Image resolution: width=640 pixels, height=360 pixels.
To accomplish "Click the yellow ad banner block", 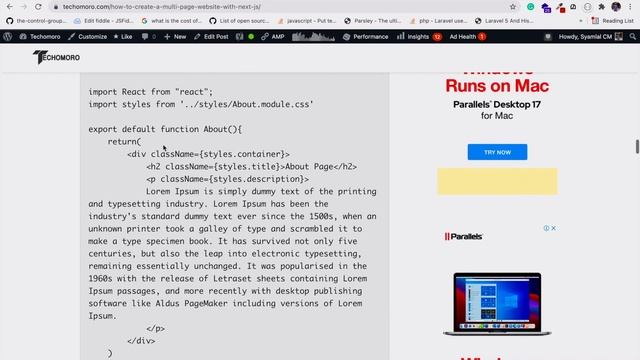I will (497, 181).
